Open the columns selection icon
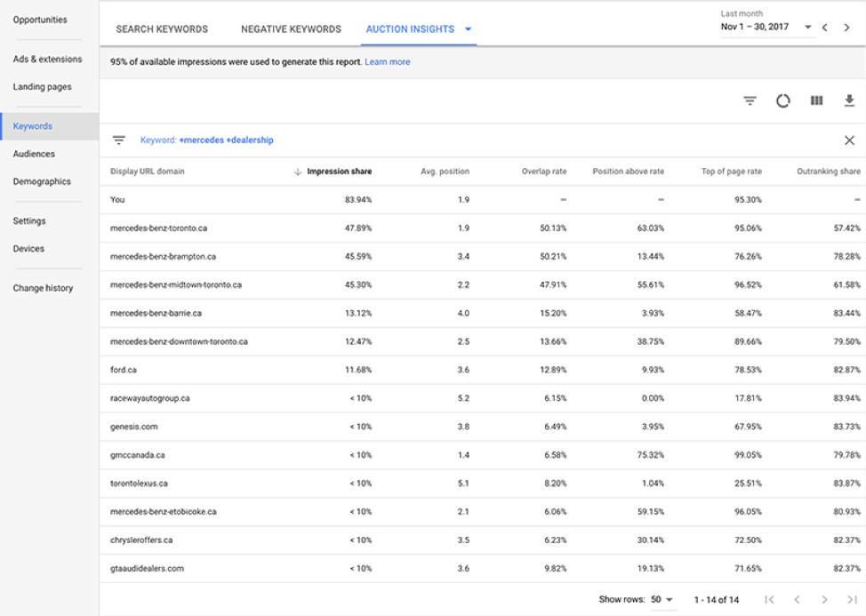 point(816,100)
